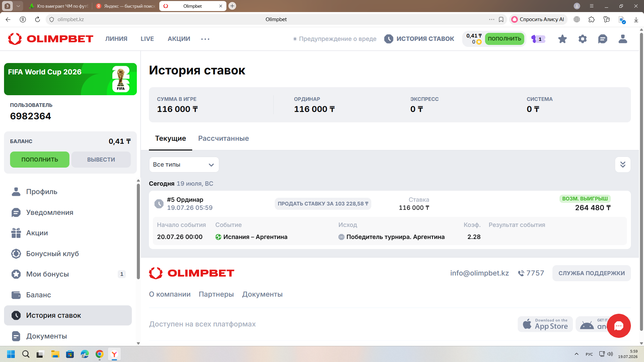Click the ВЫВЕСТИ withdraw button

point(101,160)
